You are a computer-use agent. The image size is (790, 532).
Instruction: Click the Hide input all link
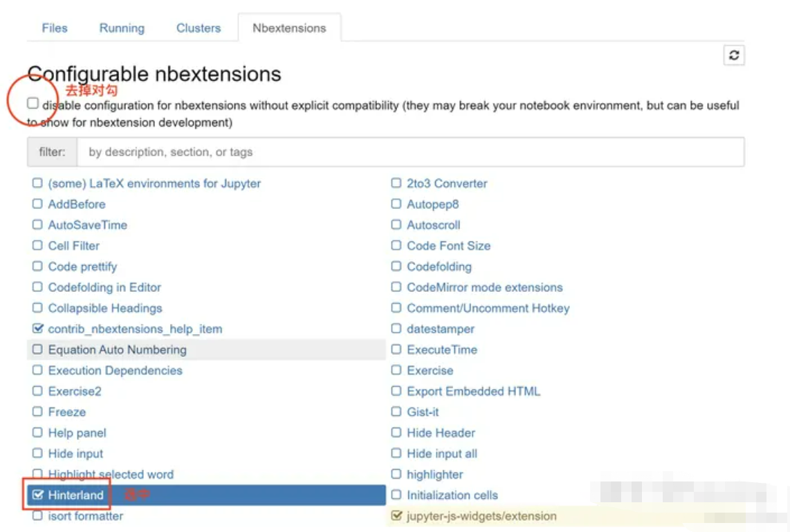[442, 454]
